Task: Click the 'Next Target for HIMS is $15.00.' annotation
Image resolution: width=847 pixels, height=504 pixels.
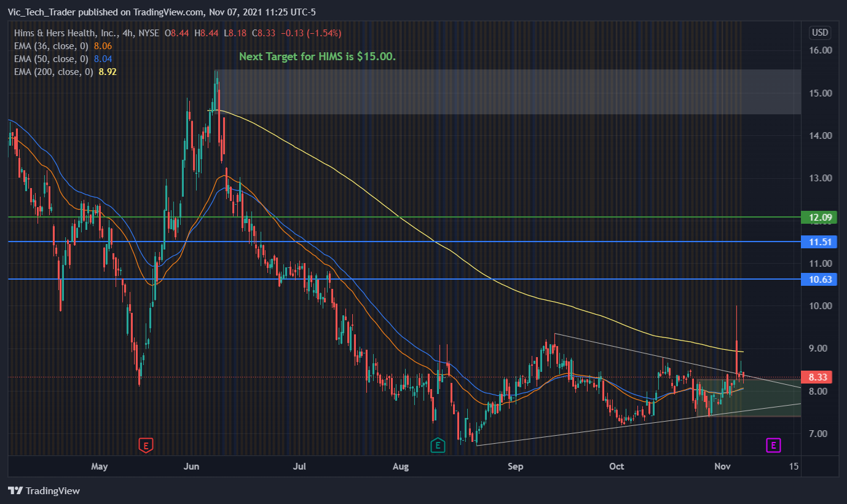Action: coord(317,57)
